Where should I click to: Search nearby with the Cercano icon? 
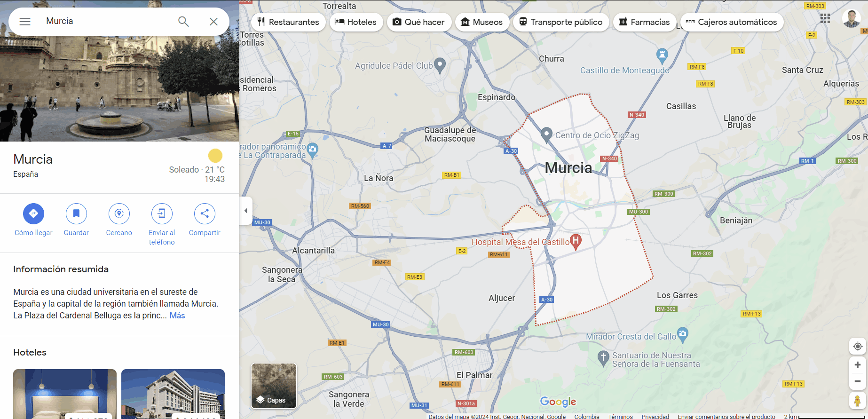pyautogui.click(x=119, y=214)
